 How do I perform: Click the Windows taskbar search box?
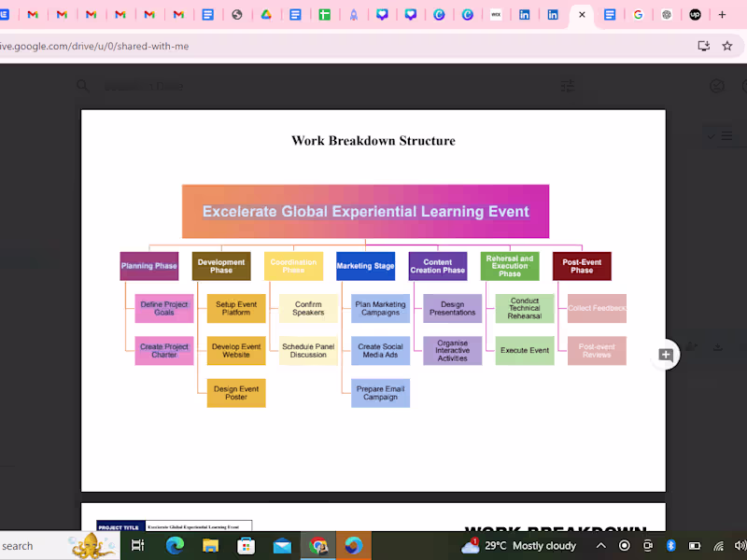60,546
